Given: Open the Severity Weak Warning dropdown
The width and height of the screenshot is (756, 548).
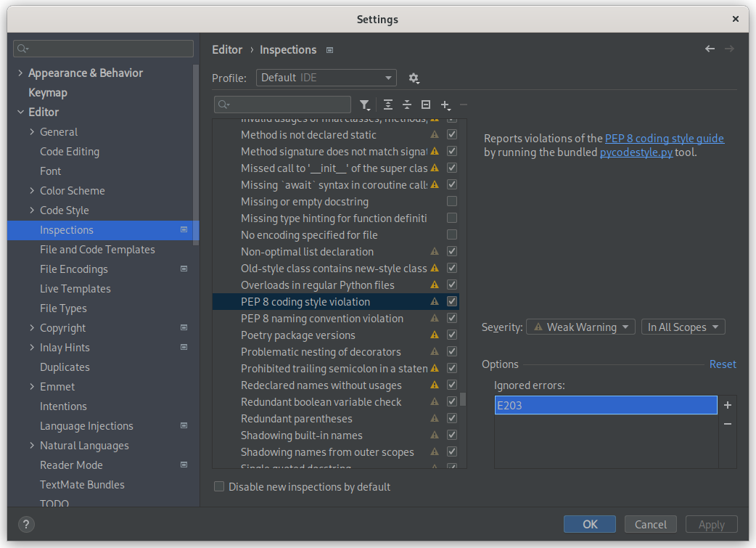Looking at the screenshot, I should tap(580, 327).
